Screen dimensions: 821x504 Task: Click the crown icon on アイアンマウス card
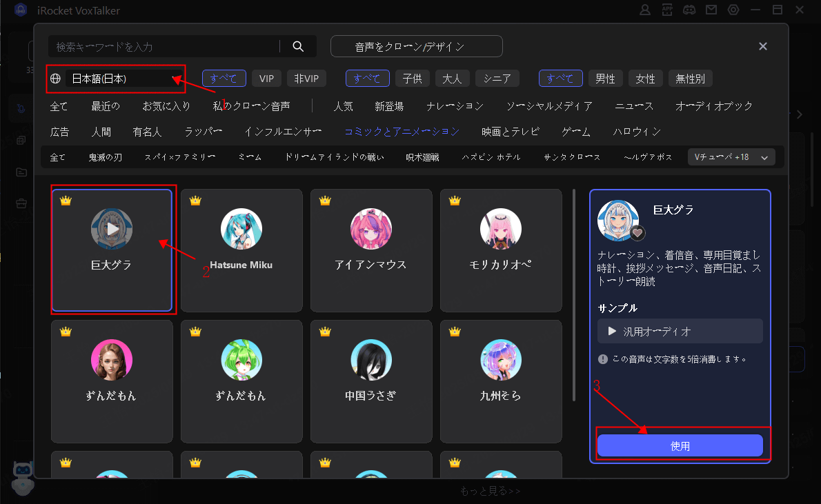point(325,201)
